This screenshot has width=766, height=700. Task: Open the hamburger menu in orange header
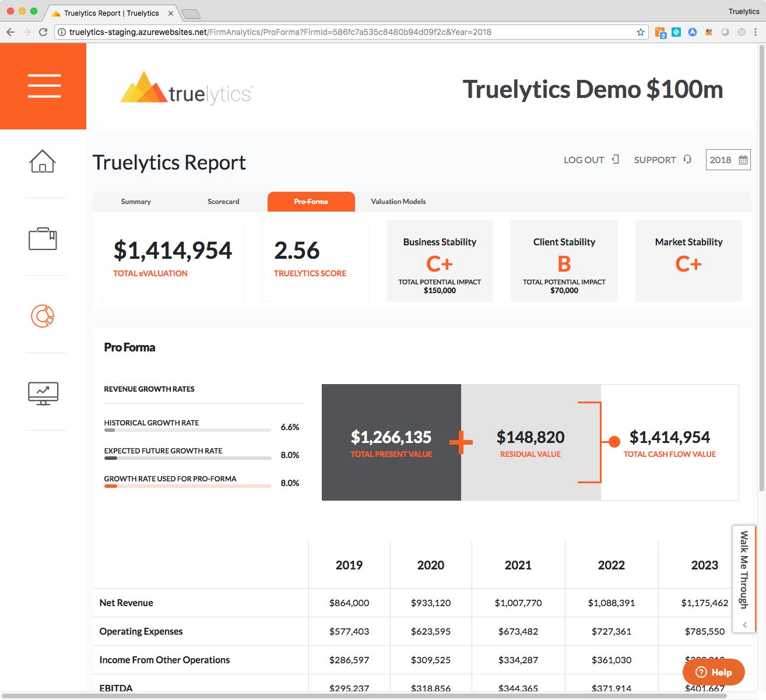point(44,86)
